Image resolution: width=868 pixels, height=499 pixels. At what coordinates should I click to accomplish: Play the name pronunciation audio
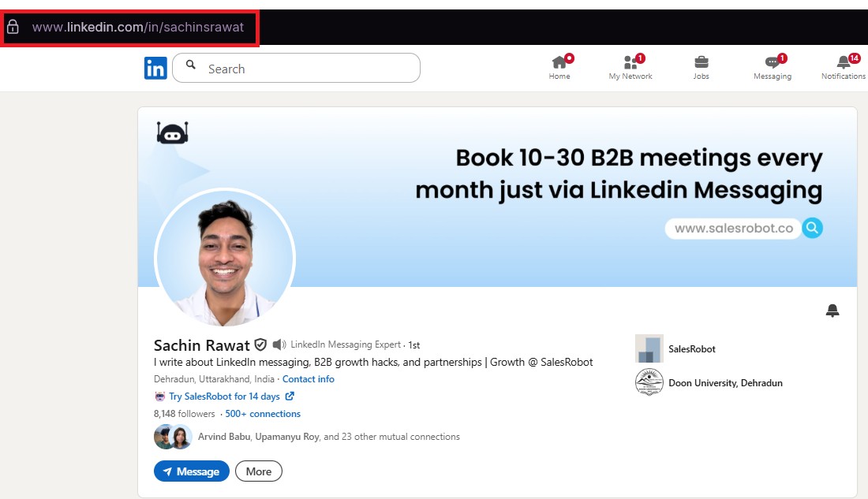(279, 344)
